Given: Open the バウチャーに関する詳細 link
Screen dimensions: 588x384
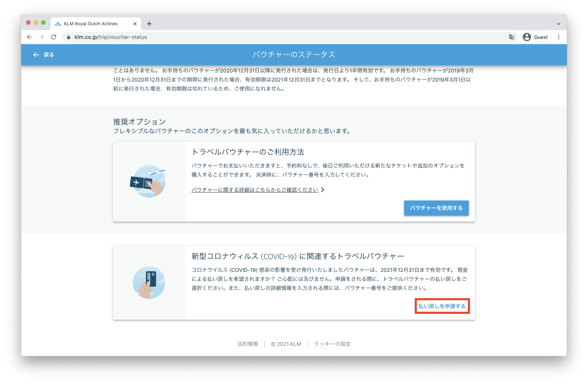Looking at the screenshot, I should (x=254, y=190).
